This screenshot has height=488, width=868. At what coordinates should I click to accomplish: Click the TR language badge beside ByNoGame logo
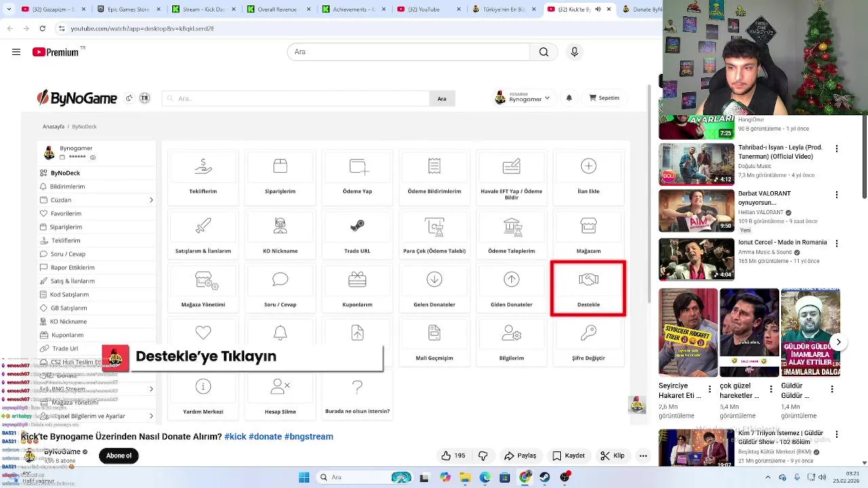pos(144,98)
